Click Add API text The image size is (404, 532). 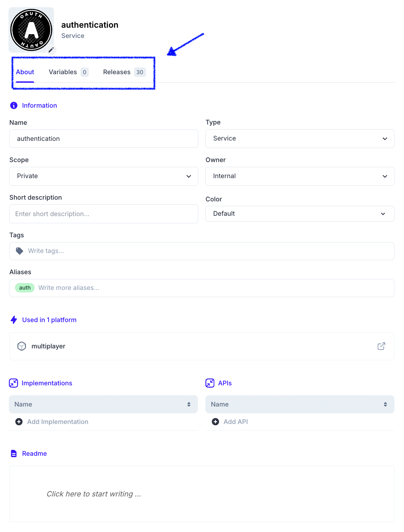tap(236, 422)
